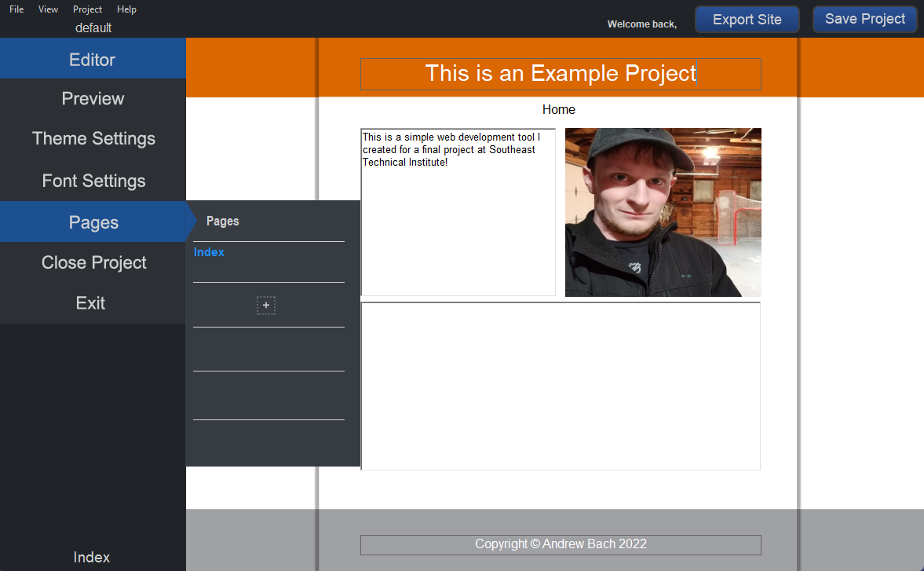Collapse the Pages sidebar flyout
The height and width of the screenshot is (571, 924).
coord(93,222)
